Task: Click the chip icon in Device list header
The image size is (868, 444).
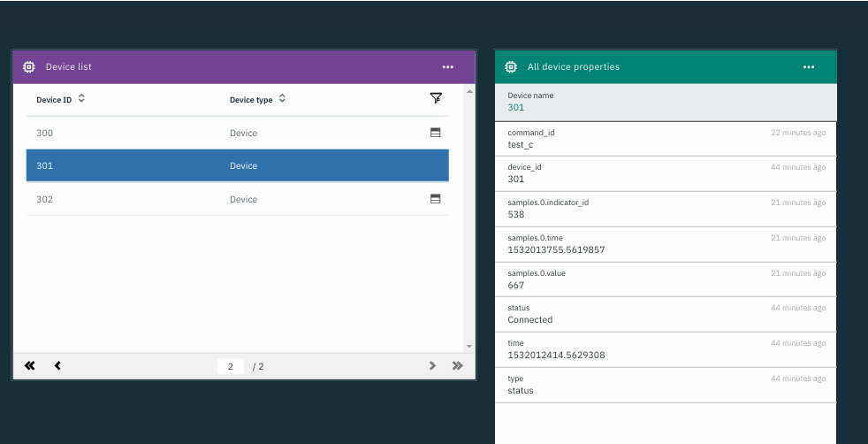Action: click(x=29, y=67)
